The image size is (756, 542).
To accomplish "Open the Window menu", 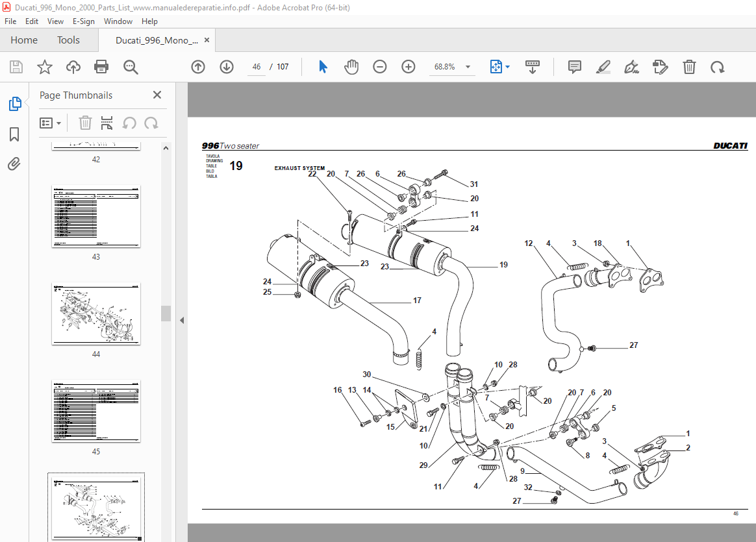I will [118, 21].
